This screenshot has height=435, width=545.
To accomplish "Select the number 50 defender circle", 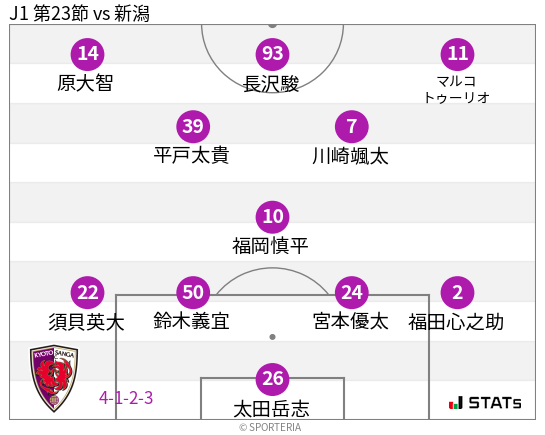I will [x=193, y=293].
